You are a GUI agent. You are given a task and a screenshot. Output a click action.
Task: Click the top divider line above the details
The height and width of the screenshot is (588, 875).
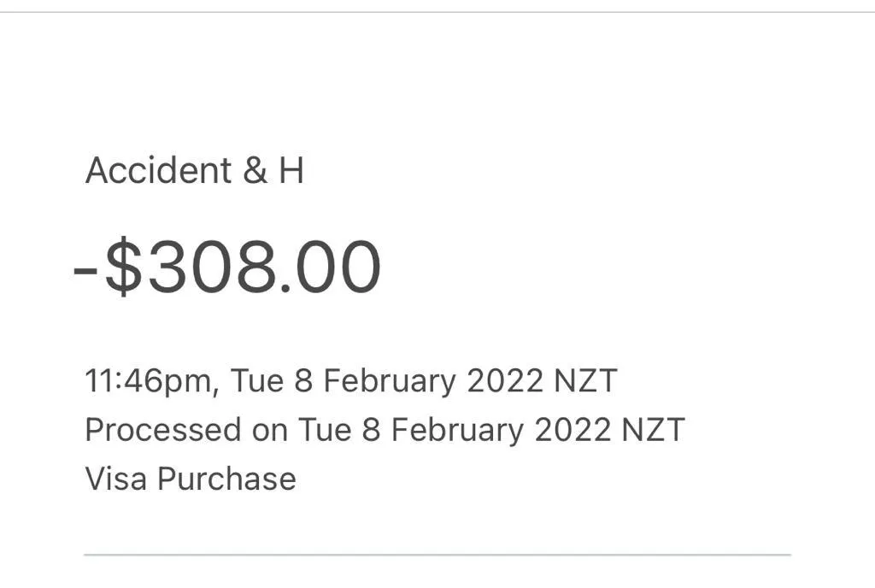point(437,12)
